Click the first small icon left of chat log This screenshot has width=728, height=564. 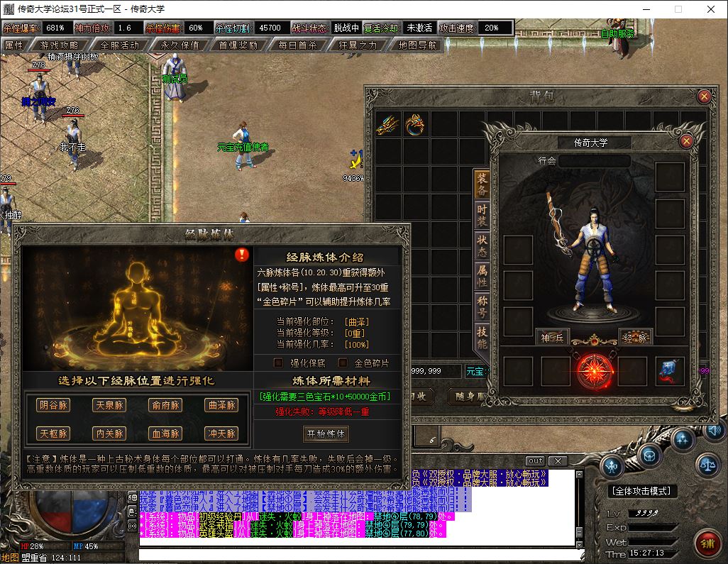(x=132, y=497)
